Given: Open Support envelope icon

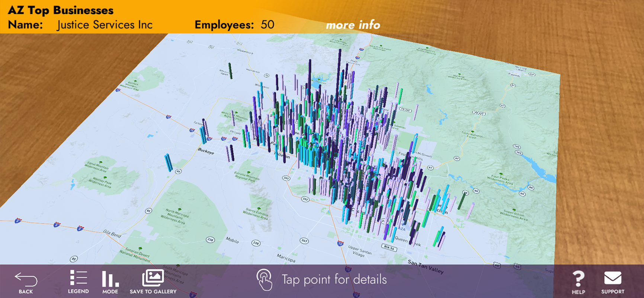Looking at the screenshot, I should point(613,278).
